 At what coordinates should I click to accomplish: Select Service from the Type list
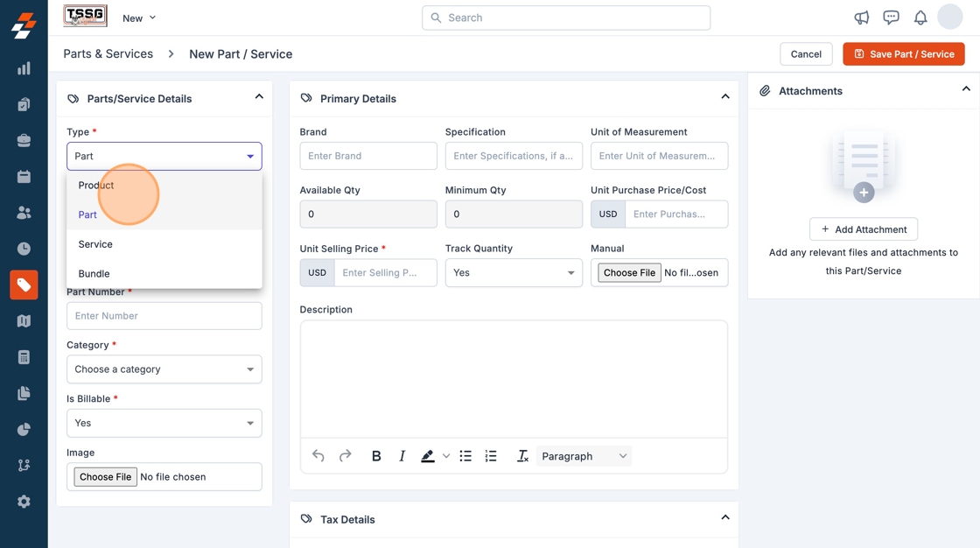pos(95,244)
